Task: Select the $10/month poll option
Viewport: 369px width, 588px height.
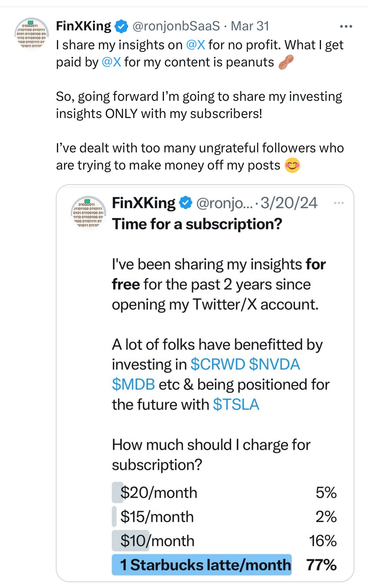Action: [x=224, y=541]
